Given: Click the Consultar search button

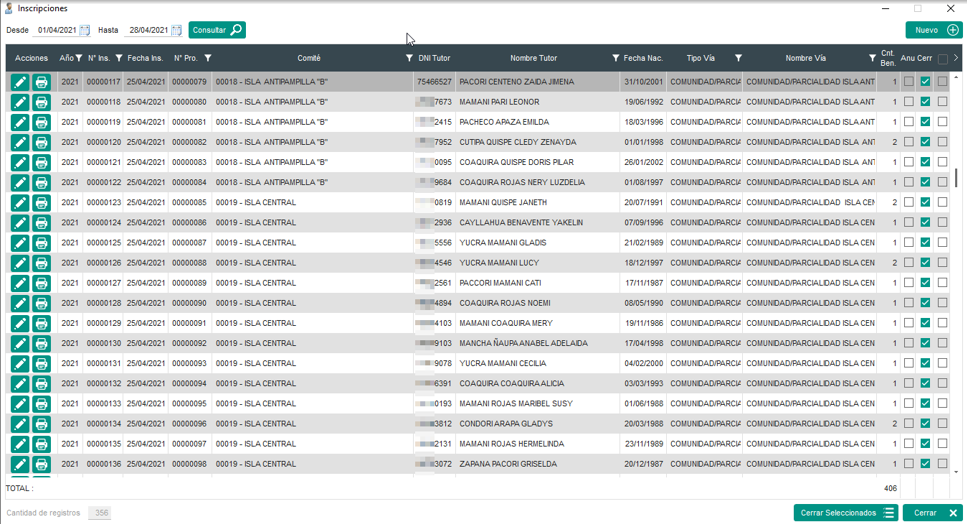Looking at the screenshot, I should click(x=217, y=31).
